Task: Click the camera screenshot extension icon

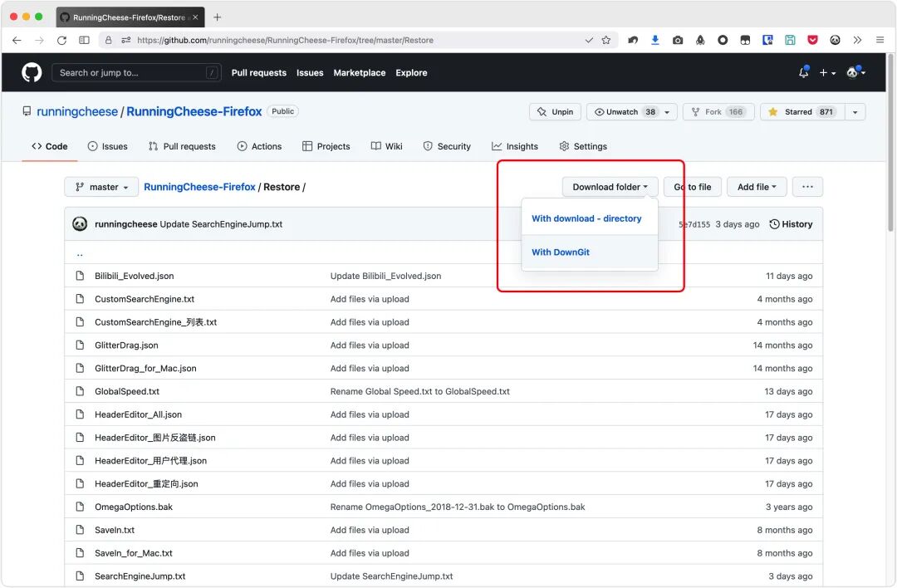Action: tap(678, 40)
